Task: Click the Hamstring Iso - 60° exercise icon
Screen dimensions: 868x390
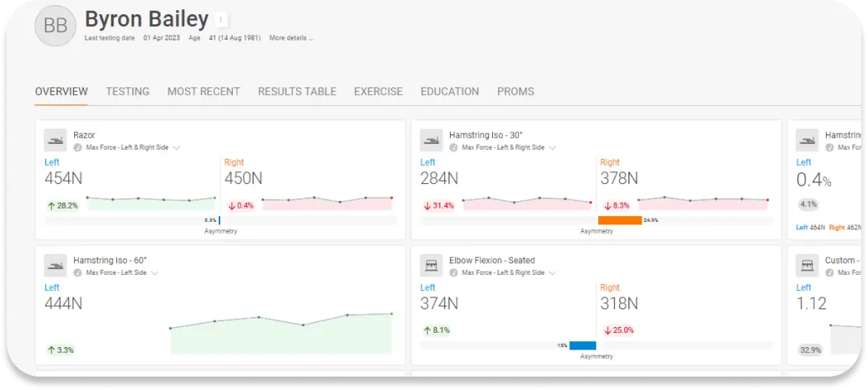Action: (56, 266)
